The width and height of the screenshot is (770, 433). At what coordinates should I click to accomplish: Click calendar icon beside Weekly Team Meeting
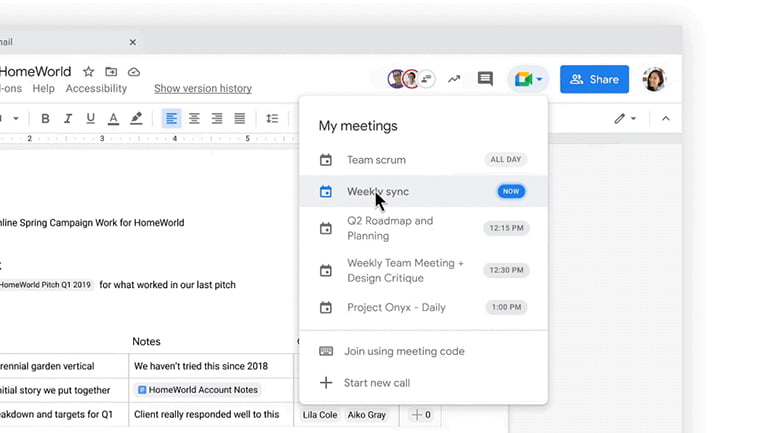pyautogui.click(x=326, y=271)
